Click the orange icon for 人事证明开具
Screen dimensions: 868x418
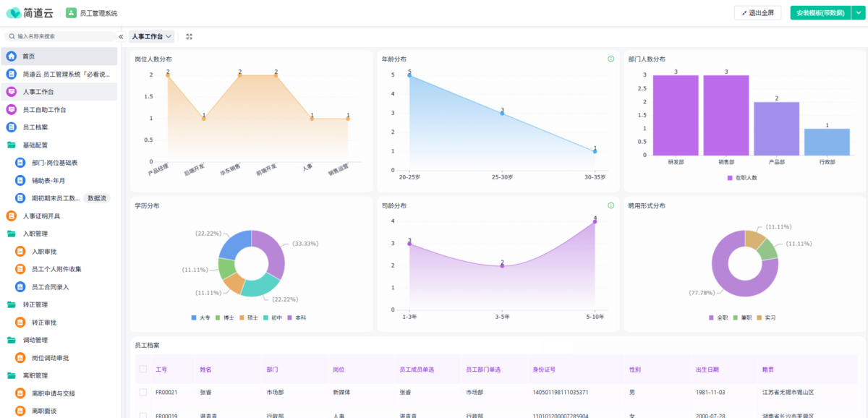point(12,216)
